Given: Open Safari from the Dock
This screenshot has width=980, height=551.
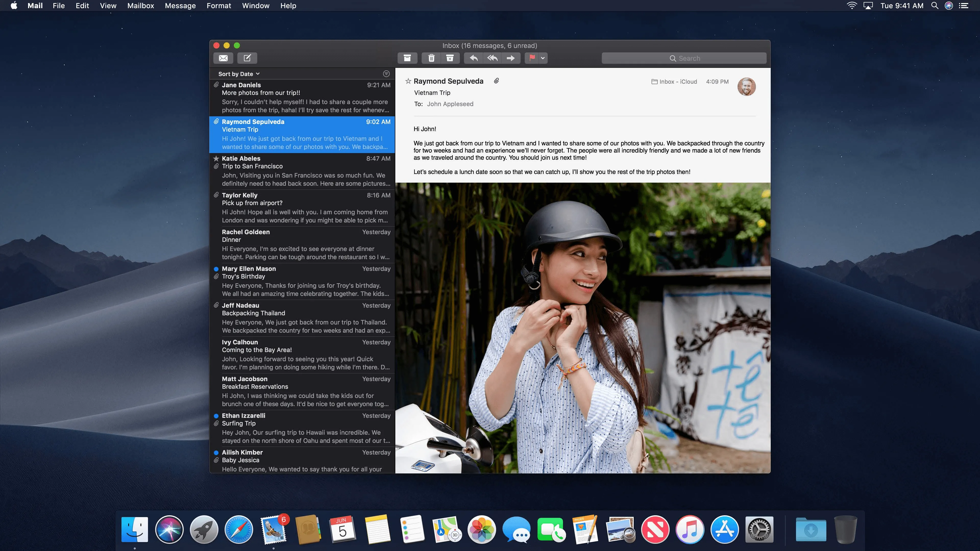Looking at the screenshot, I should coord(239,529).
